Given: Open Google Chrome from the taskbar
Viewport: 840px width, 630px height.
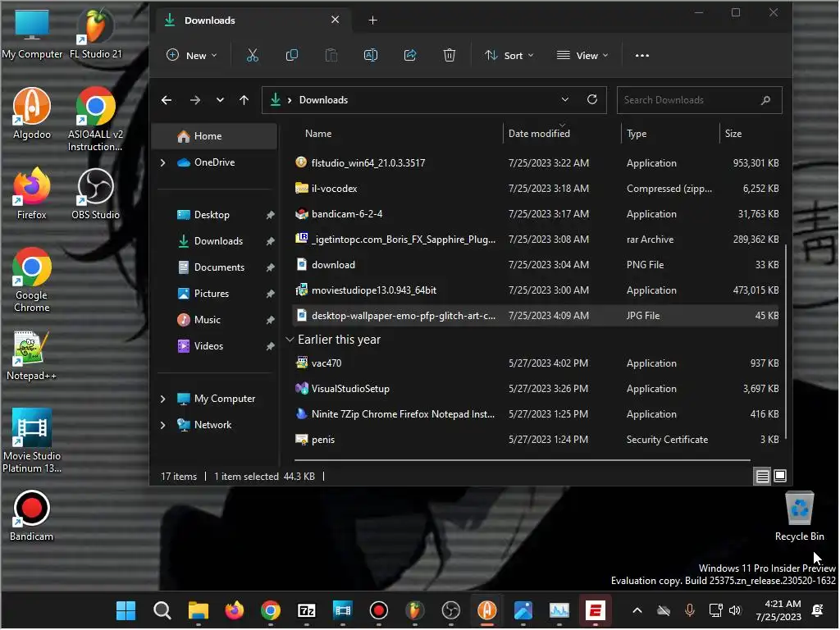Looking at the screenshot, I should click(271, 610).
